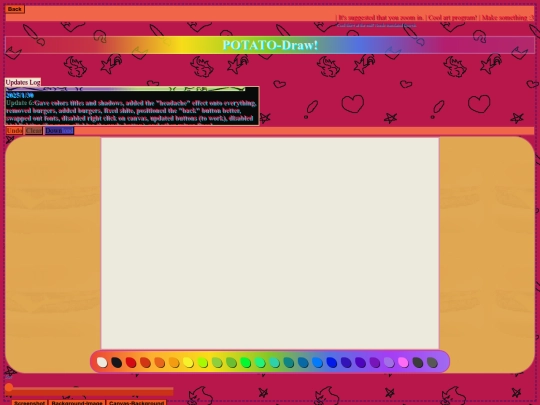
Task: Pick the azure sky-blue swatch
Action: [317, 362]
